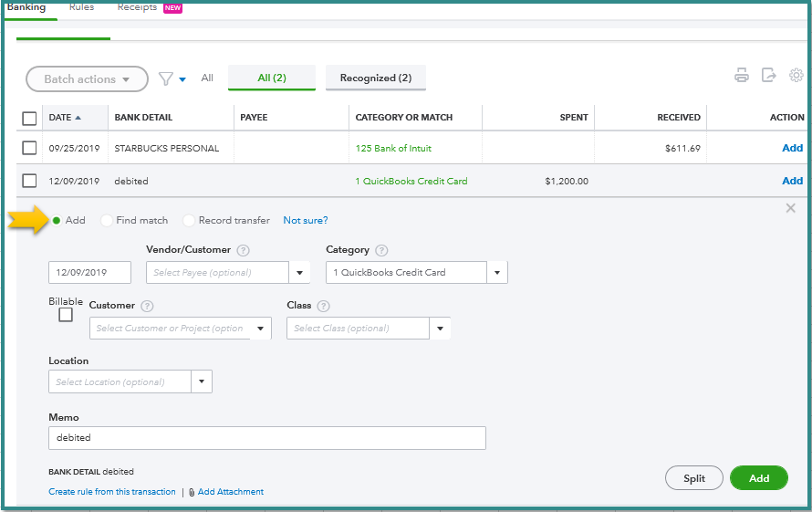Click the PAYEE column header
This screenshot has width=812, height=512.
pyautogui.click(x=254, y=118)
